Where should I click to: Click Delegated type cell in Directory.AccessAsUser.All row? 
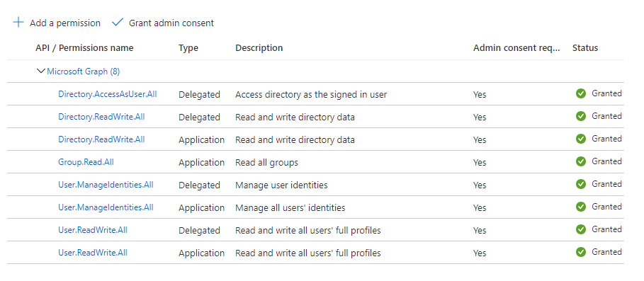(x=199, y=94)
